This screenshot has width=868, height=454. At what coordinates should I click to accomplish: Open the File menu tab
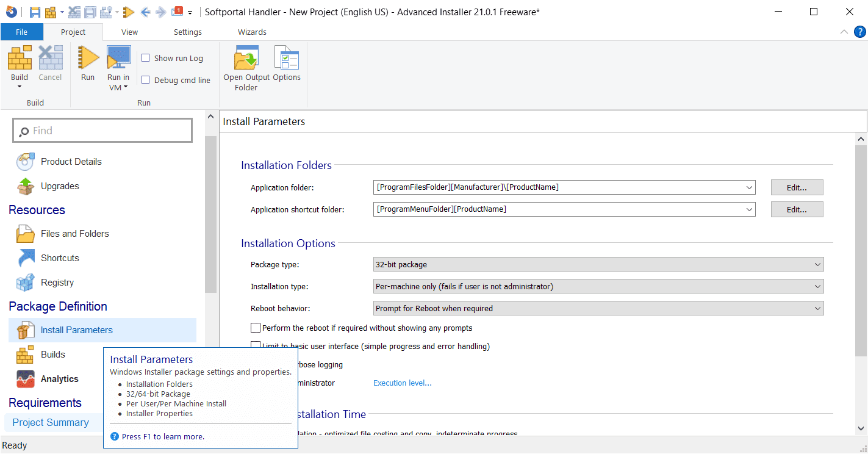tap(21, 32)
